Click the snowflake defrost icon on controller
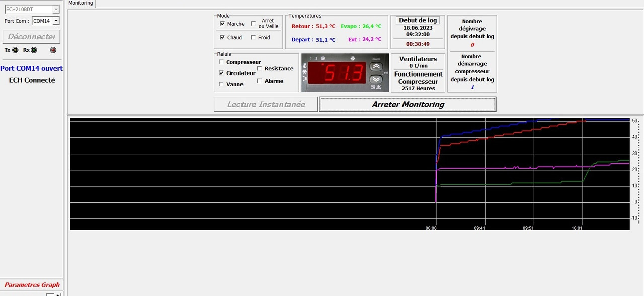The height and width of the screenshot is (296, 644). pos(353,58)
